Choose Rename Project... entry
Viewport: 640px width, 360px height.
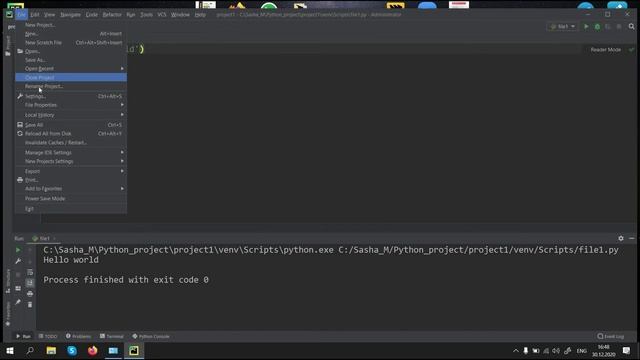[x=71, y=86]
